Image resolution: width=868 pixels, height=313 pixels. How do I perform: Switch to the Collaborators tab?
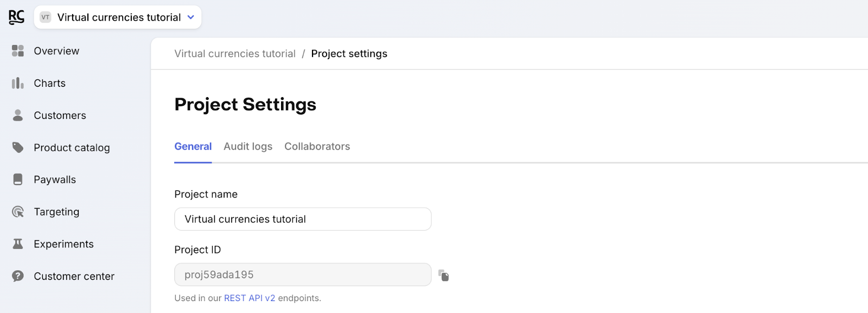click(317, 146)
